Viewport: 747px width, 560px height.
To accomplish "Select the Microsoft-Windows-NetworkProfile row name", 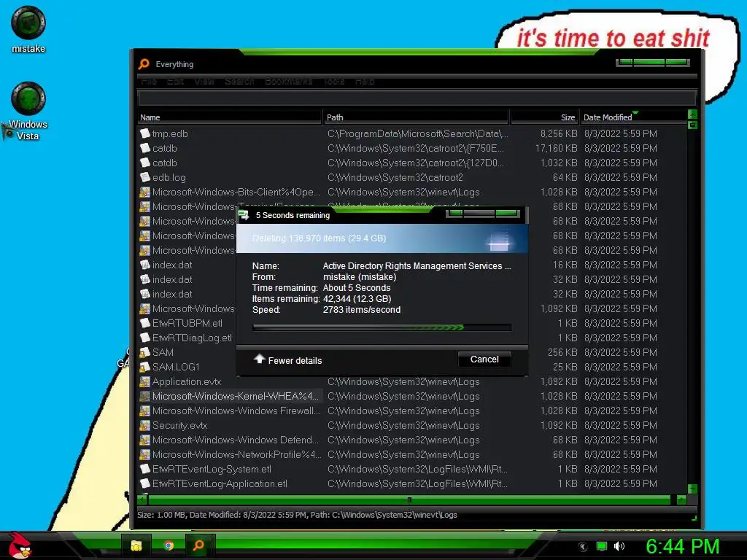I will 236,454.
